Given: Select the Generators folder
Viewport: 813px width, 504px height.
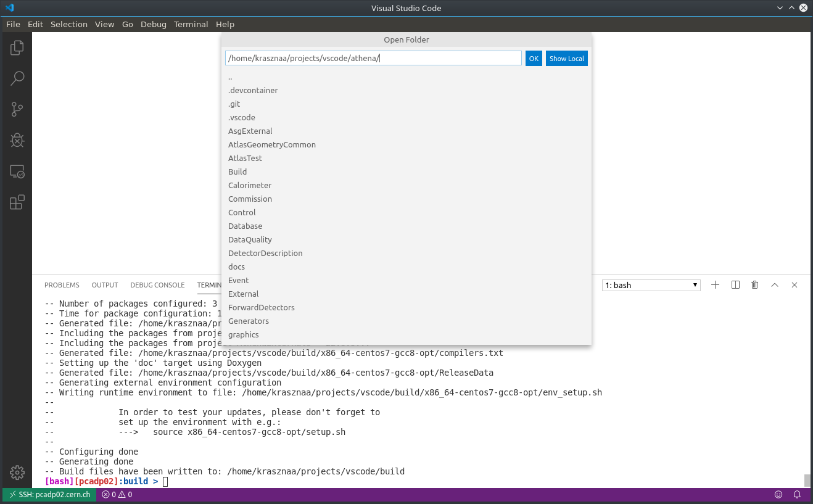Looking at the screenshot, I should pyautogui.click(x=406, y=321).
